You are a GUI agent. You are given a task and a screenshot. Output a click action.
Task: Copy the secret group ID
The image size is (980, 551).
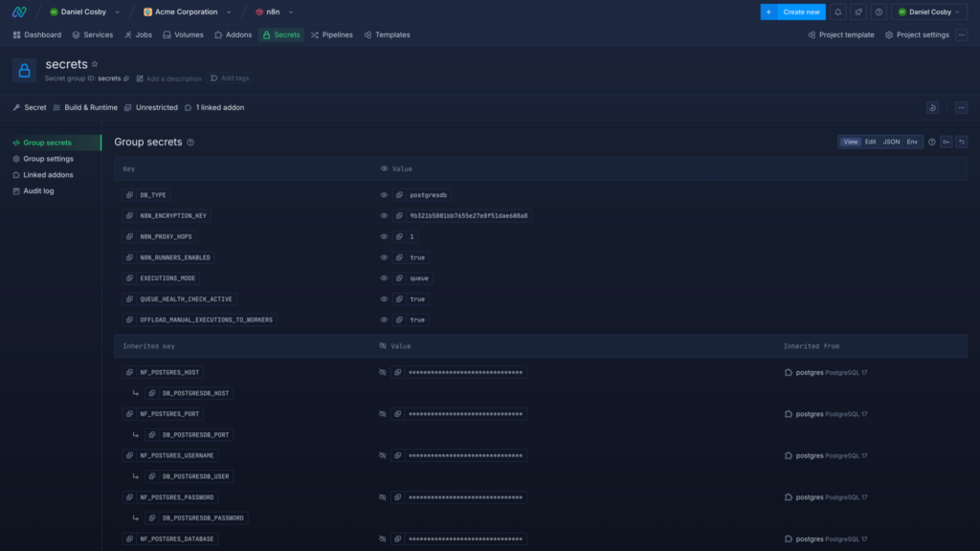pyautogui.click(x=126, y=78)
